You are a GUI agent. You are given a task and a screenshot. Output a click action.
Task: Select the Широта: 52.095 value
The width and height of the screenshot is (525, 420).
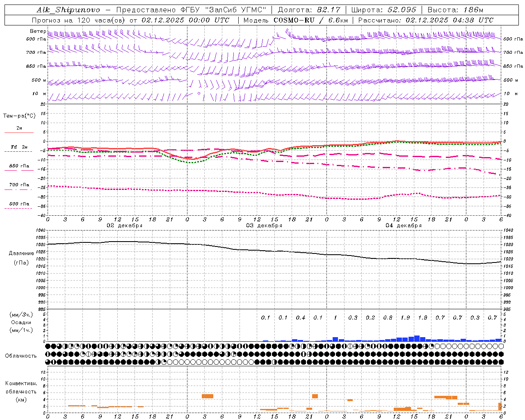point(384,10)
